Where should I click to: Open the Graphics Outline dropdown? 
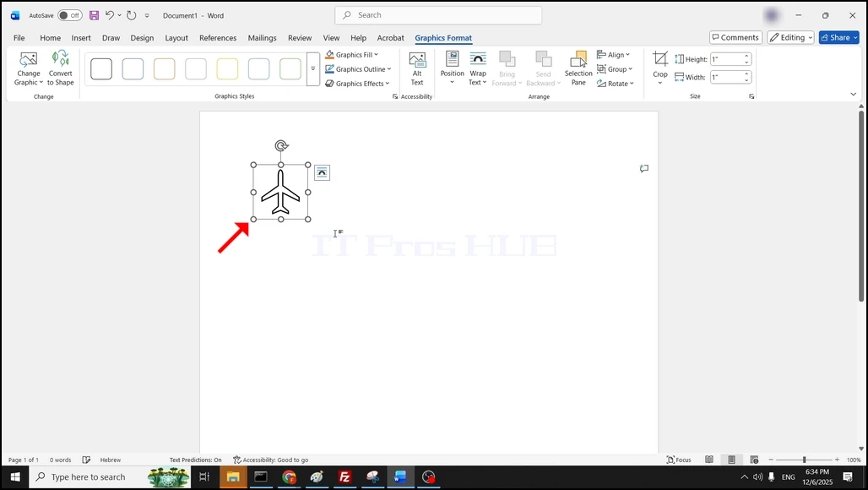tap(358, 68)
